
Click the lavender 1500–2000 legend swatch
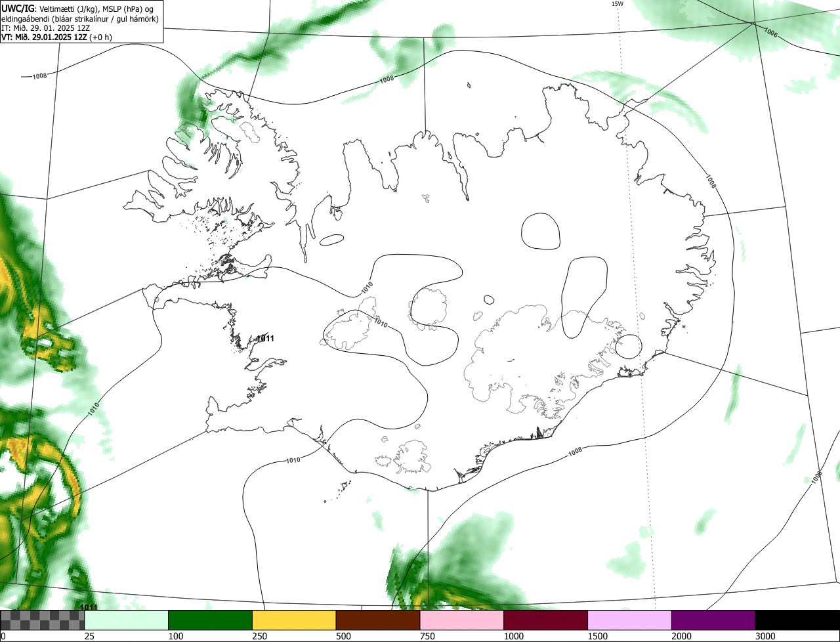[630, 620]
